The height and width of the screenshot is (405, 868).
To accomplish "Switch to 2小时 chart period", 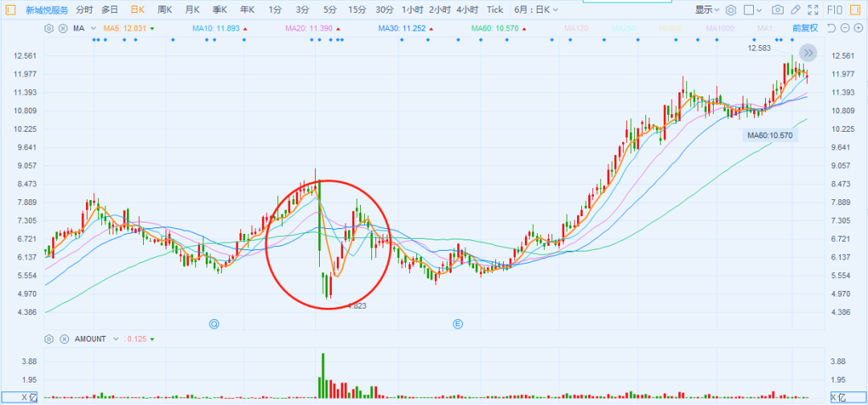I will (440, 10).
